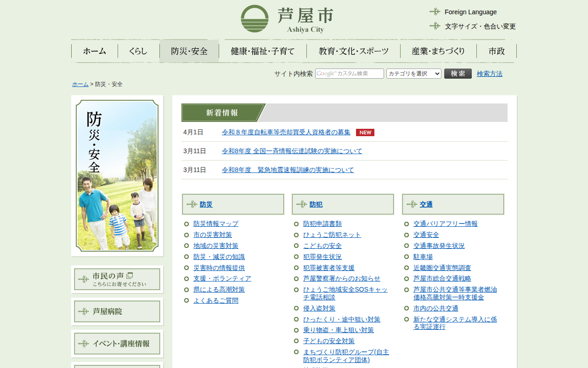
Task: Select the 防災・安全 menu tab
Action: point(189,51)
